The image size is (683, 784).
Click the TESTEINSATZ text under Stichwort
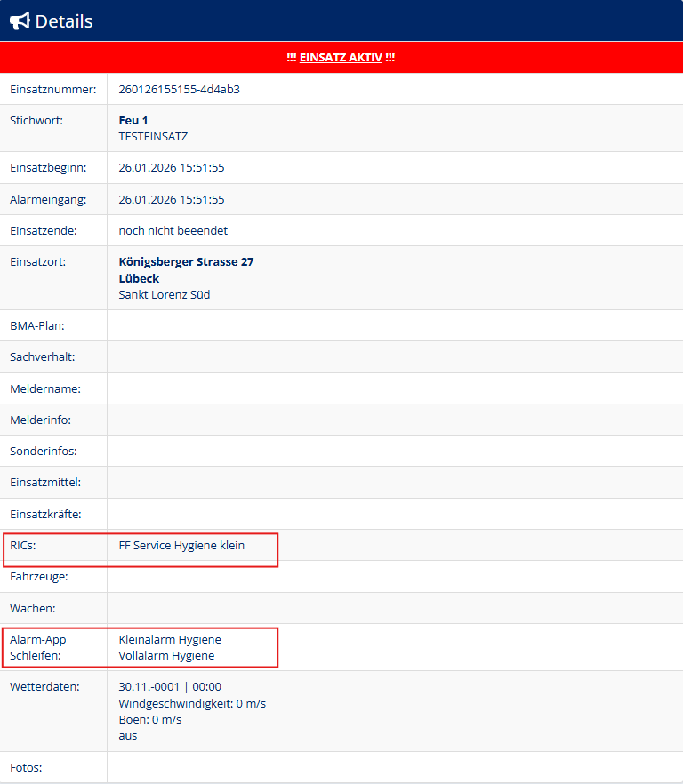(x=153, y=137)
